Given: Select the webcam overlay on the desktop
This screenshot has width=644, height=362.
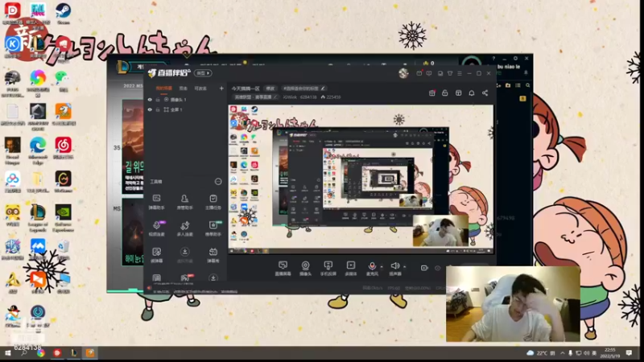Looking at the screenshot, I should 513,304.
